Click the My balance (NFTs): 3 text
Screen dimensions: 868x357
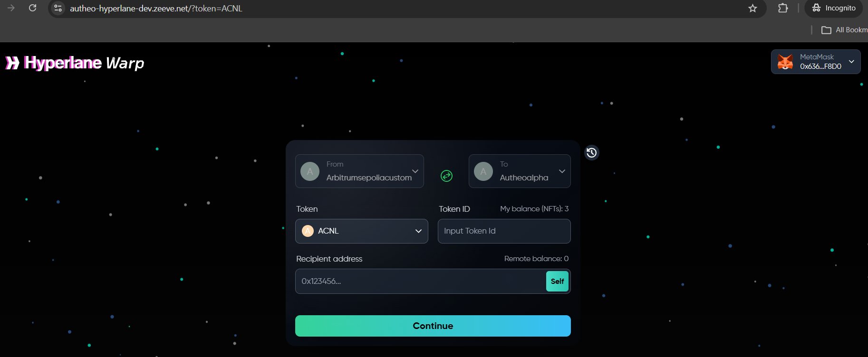point(534,209)
